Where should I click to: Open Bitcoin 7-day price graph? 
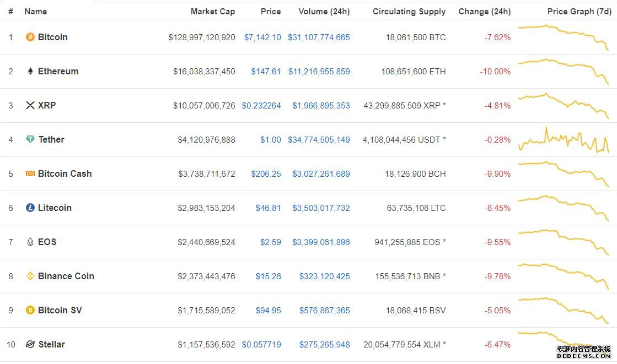[x=564, y=37]
